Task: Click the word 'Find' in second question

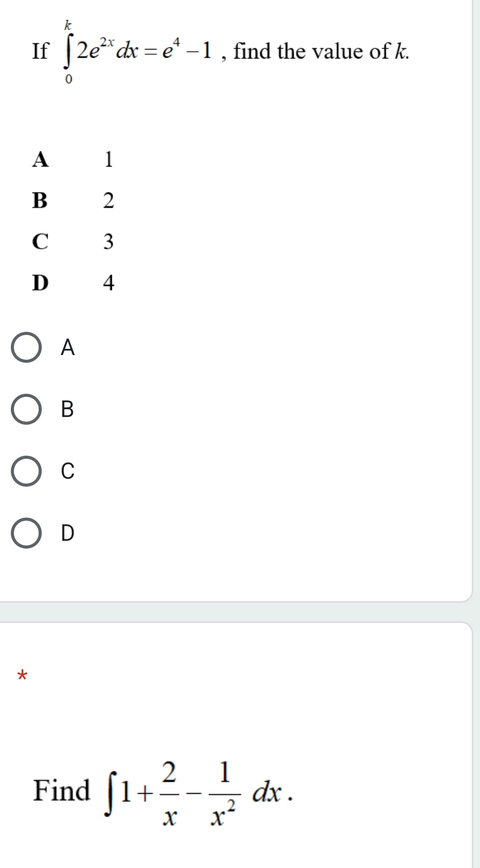Action: click(x=61, y=790)
